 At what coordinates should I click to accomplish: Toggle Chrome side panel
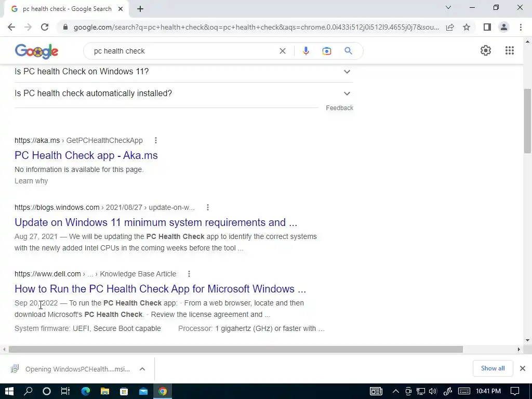click(487, 27)
